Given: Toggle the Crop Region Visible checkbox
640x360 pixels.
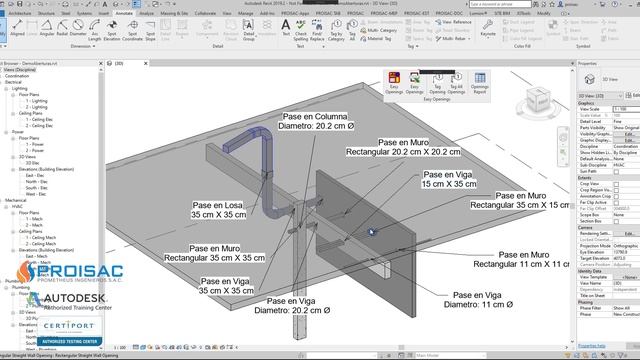Looking at the screenshot, I should click(x=616, y=190).
